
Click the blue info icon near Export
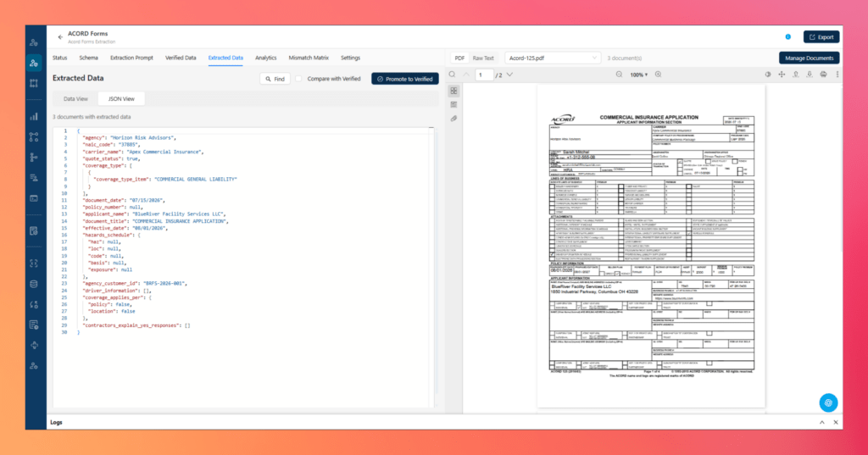[x=787, y=37]
